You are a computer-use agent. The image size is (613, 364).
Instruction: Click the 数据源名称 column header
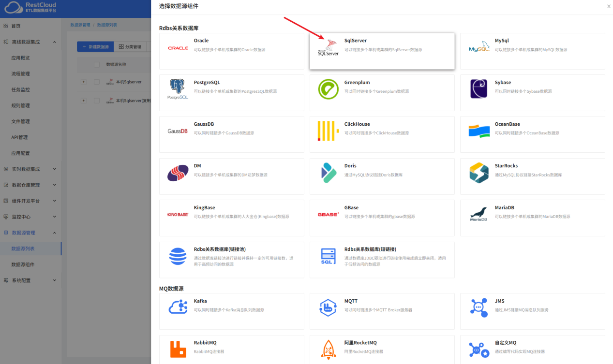tap(116, 64)
